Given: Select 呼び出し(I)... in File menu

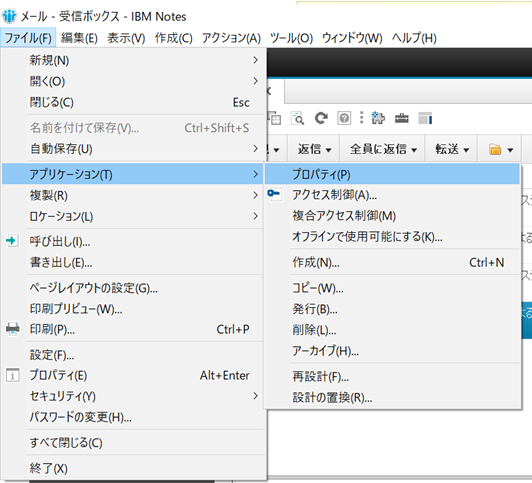Looking at the screenshot, I should (x=133, y=241).
